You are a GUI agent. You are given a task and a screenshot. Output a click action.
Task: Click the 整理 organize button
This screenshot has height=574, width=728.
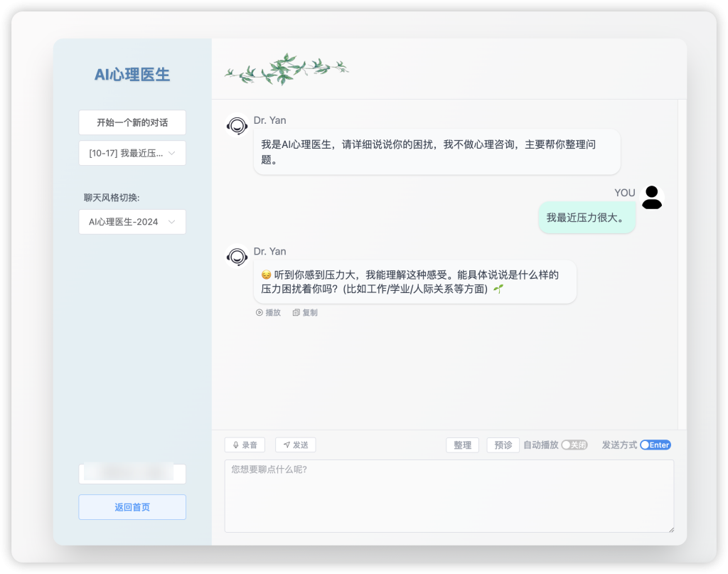click(x=462, y=445)
